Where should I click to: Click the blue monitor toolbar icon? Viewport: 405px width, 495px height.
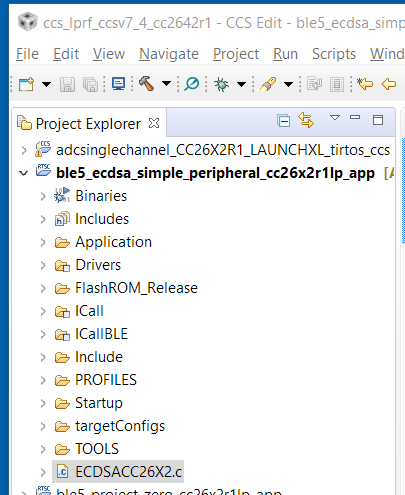pos(118,84)
